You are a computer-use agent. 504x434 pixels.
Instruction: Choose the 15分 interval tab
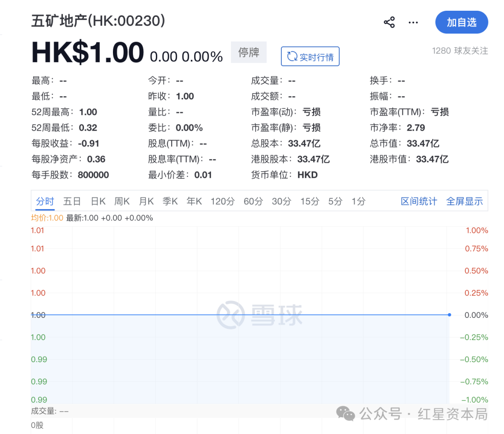coord(310,202)
